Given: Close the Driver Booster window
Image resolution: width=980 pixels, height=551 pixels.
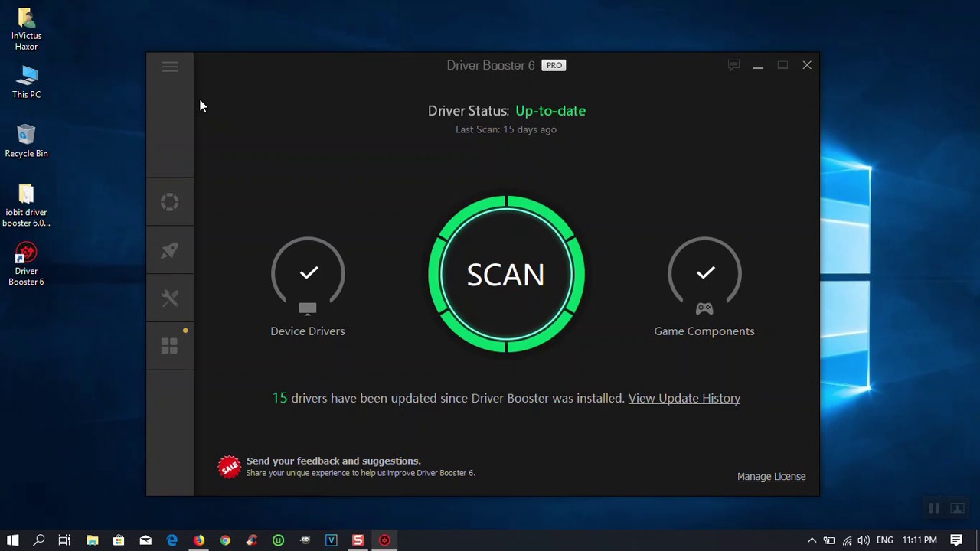Looking at the screenshot, I should click(807, 65).
